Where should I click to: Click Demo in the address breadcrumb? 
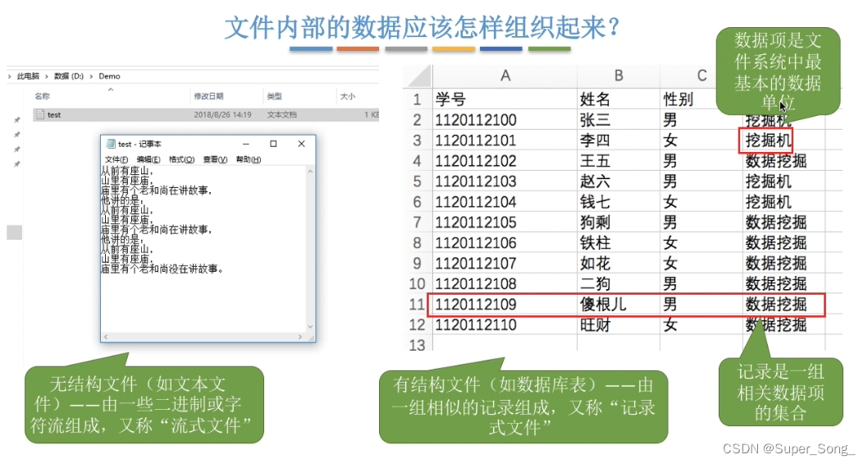pyautogui.click(x=109, y=76)
